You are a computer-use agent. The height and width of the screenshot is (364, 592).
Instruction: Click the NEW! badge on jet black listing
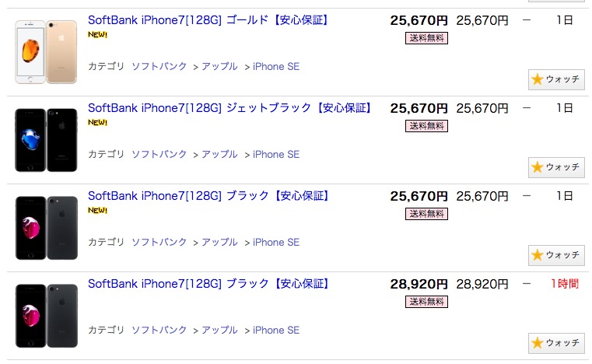97,122
